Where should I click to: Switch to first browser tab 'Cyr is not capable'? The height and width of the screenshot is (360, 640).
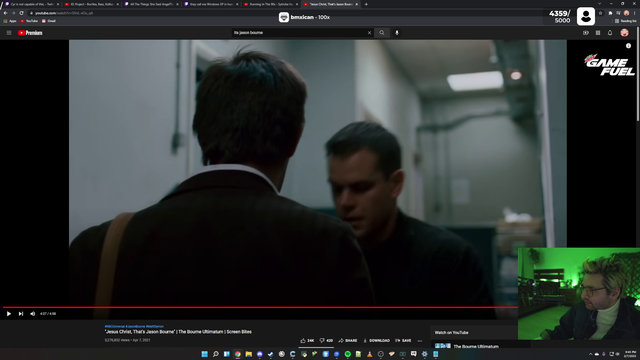point(31,4)
